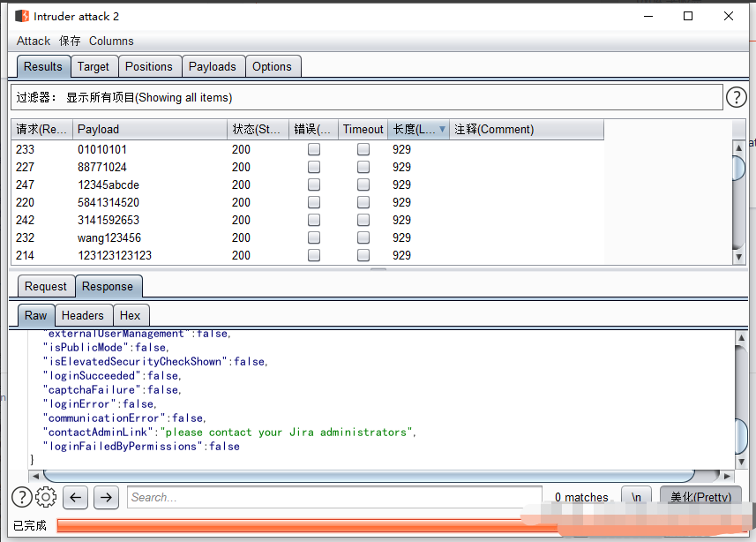The image size is (756, 542).
Task: Open the filter help question-mark icon
Action: coord(737,97)
